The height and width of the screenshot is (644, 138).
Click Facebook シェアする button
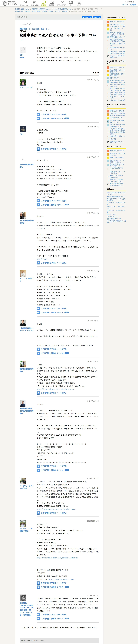[97, 17]
